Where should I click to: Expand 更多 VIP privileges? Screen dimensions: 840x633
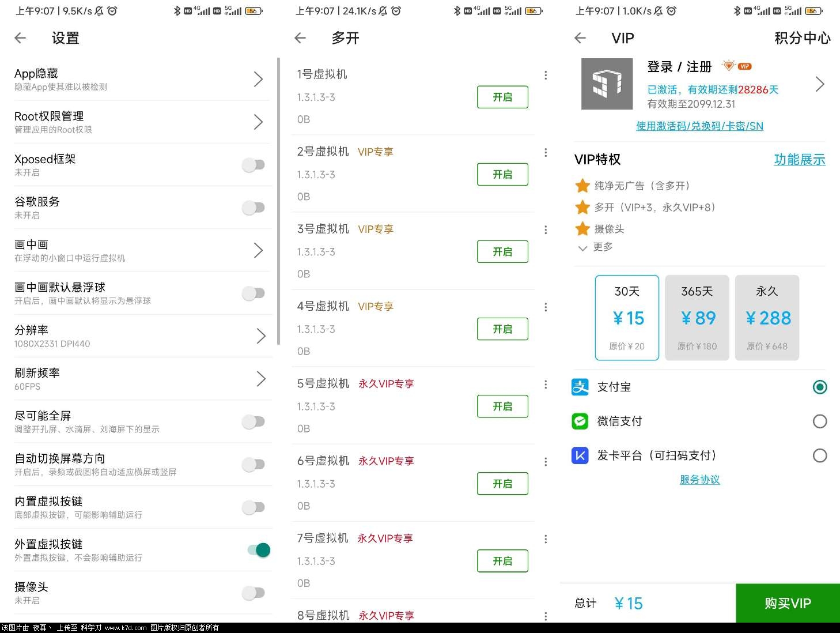point(596,247)
